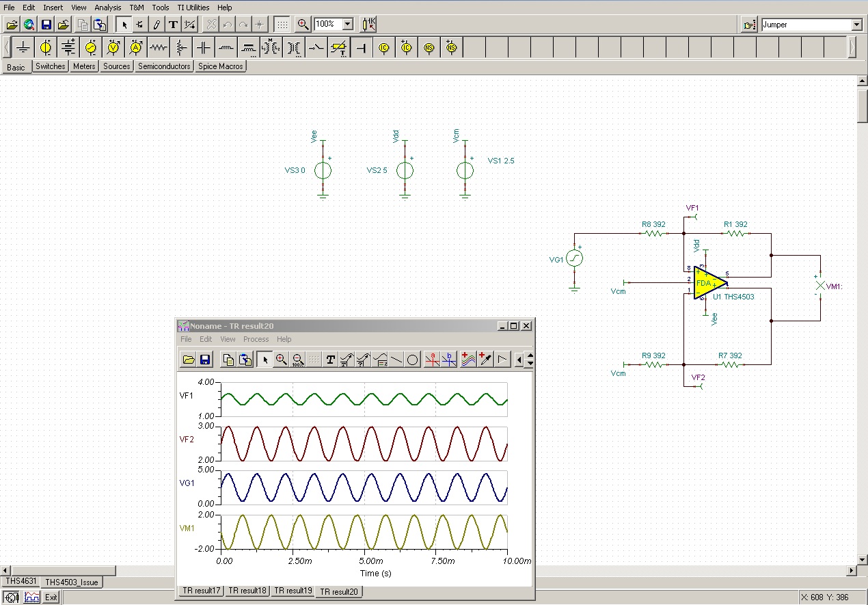This screenshot has height=605, width=868.
Task: Select the circle draw tool in result window
Action: (413, 360)
